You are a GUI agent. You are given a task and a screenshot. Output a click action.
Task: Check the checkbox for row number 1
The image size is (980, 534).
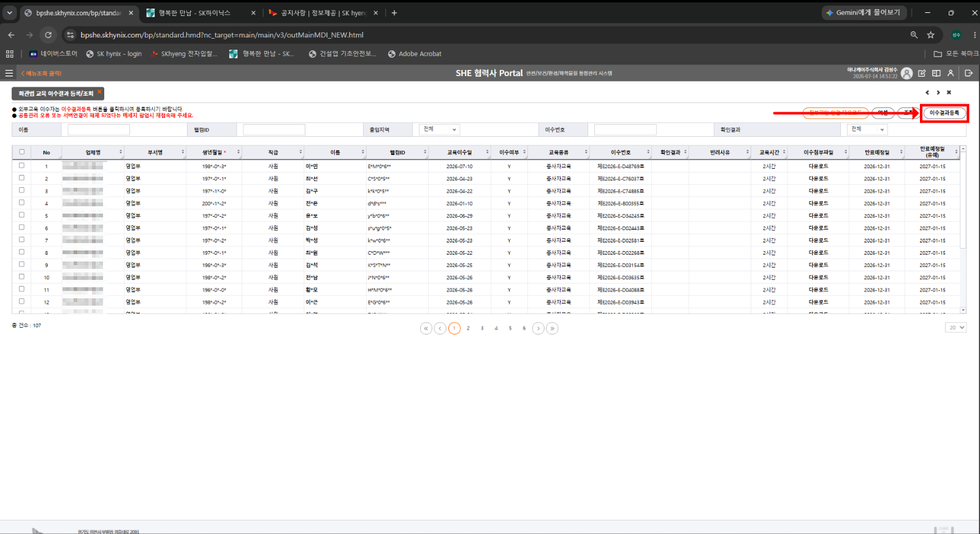click(22, 166)
